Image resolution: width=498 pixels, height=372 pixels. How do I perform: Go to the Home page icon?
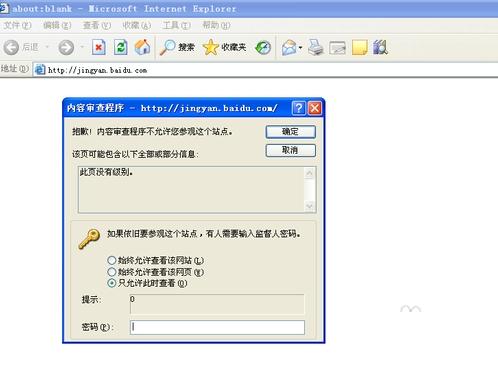[142, 47]
